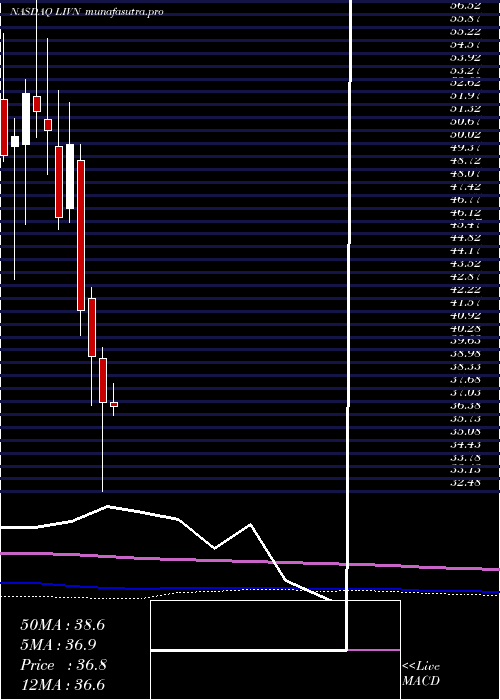Click the 55.22 price axis label
This screenshot has height=700, width=500.
click(x=466, y=31)
